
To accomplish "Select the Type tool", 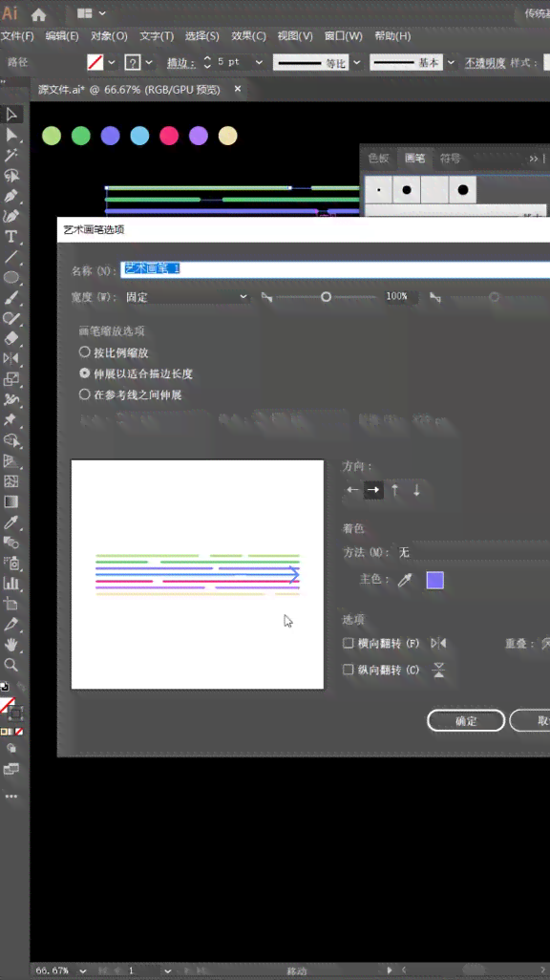I will coord(11,237).
